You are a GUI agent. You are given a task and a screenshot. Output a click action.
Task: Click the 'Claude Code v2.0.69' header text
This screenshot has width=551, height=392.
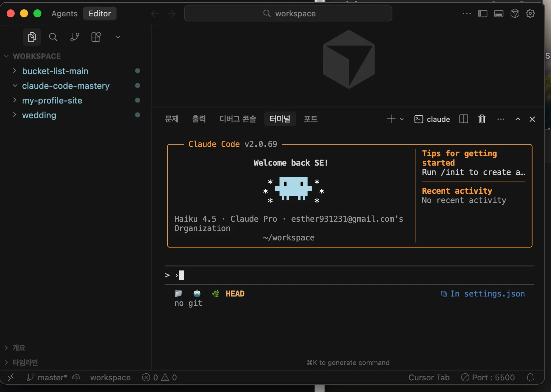pyautogui.click(x=233, y=144)
